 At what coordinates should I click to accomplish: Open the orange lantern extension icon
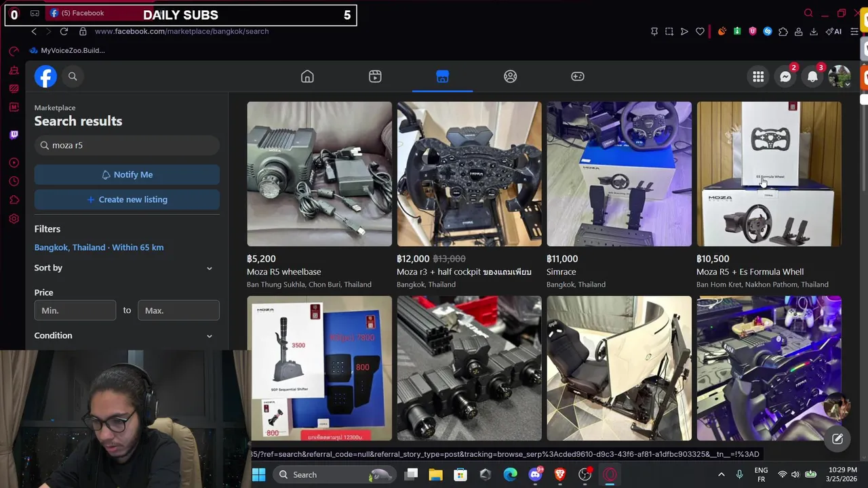click(722, 31)
